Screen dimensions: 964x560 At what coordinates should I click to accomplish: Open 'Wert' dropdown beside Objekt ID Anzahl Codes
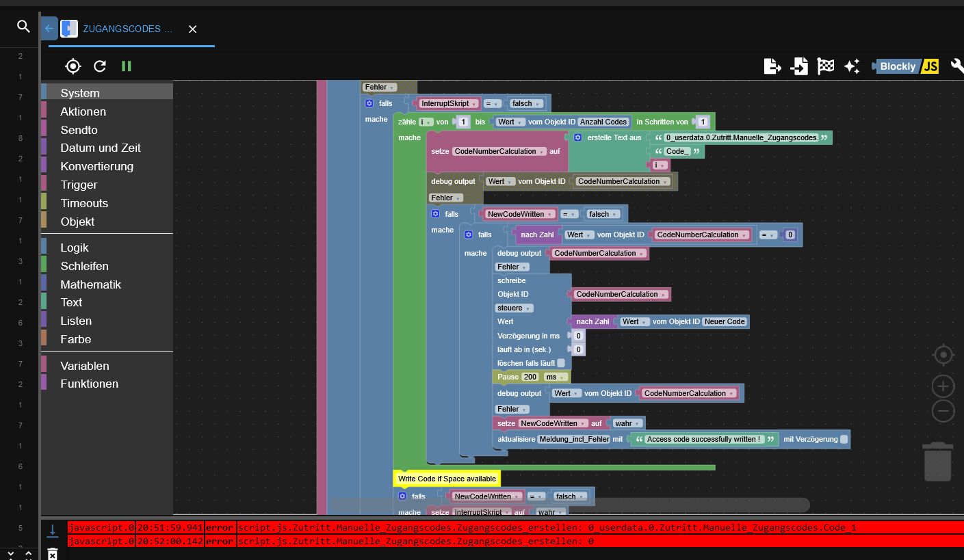pos(510,122)
